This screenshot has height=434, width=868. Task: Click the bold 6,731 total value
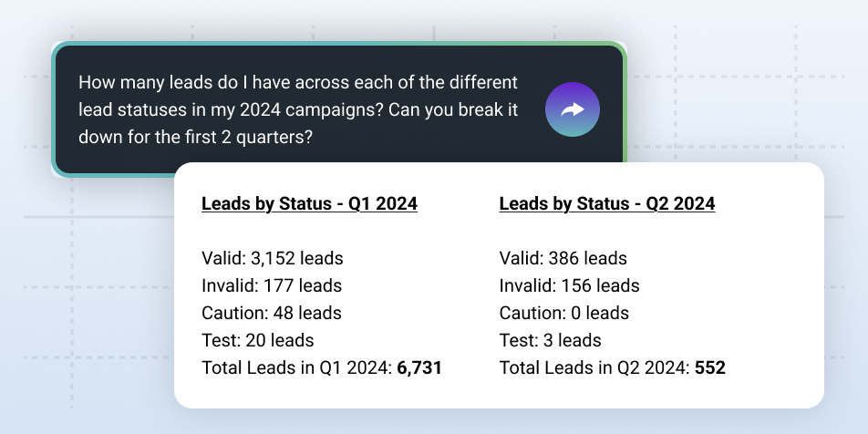419,367
